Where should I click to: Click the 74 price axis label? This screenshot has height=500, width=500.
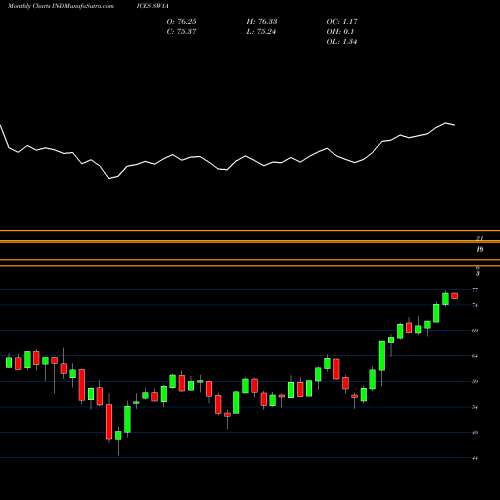pyautogui.click(x=475, y=305)
